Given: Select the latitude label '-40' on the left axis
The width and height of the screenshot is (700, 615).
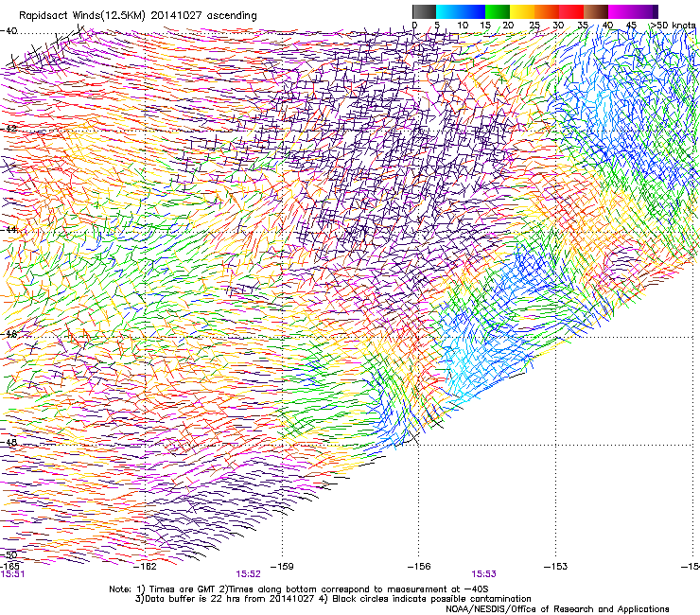Looking at the screenshot, I should point(9,31).
